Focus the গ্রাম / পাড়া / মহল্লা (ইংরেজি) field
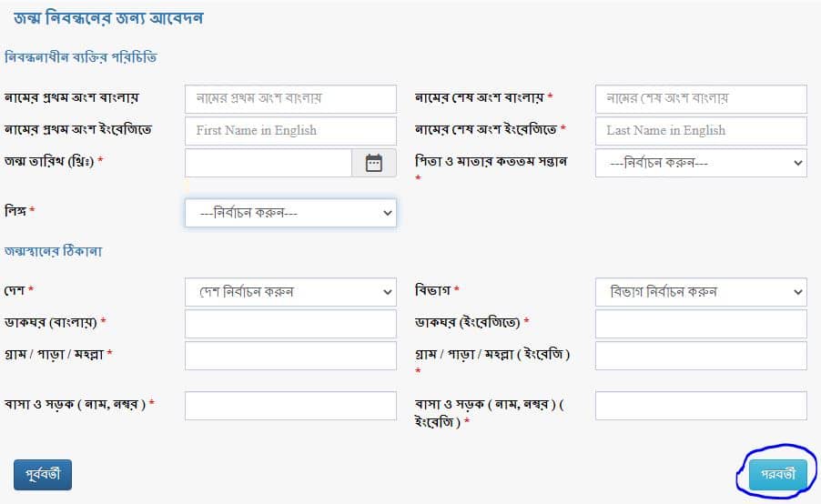821x504 pixels. 701,356
